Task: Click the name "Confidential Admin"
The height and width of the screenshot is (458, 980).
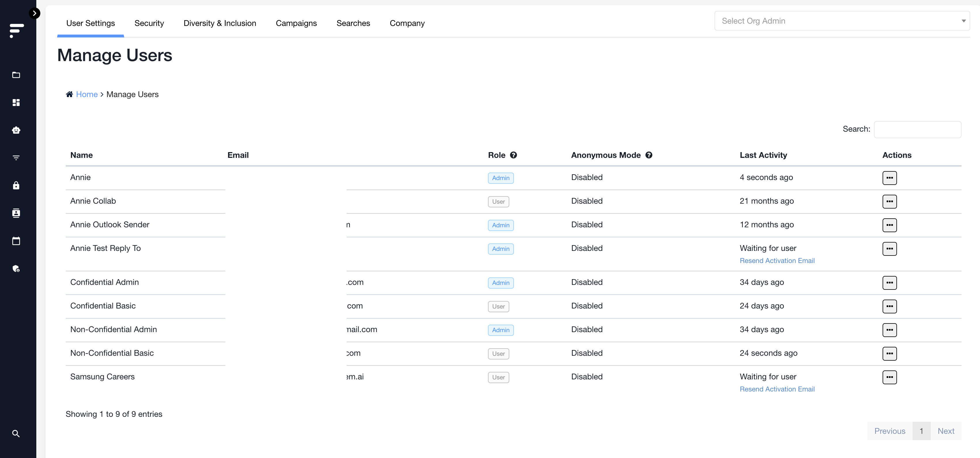Action: coord(104,282)
